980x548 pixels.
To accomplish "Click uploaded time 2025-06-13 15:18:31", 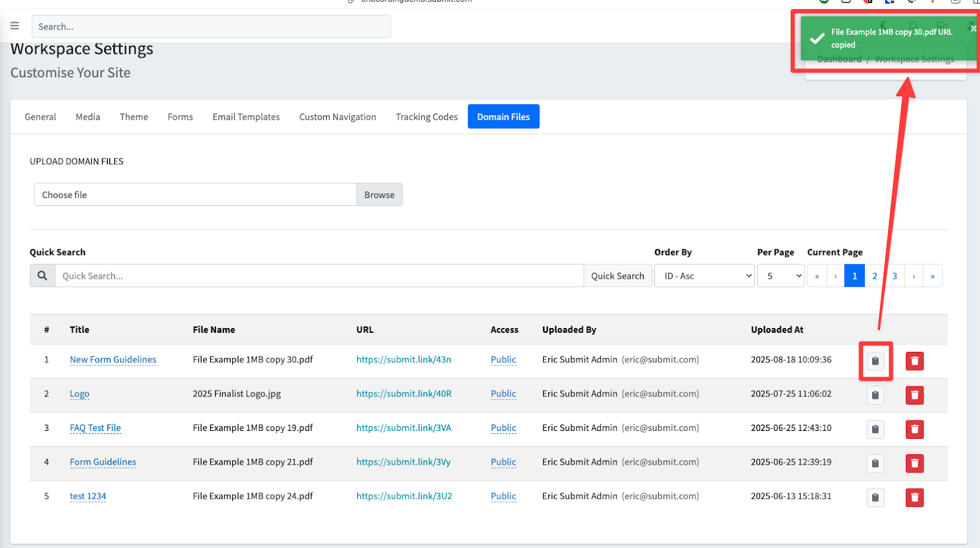I will [x=791, y=496].
